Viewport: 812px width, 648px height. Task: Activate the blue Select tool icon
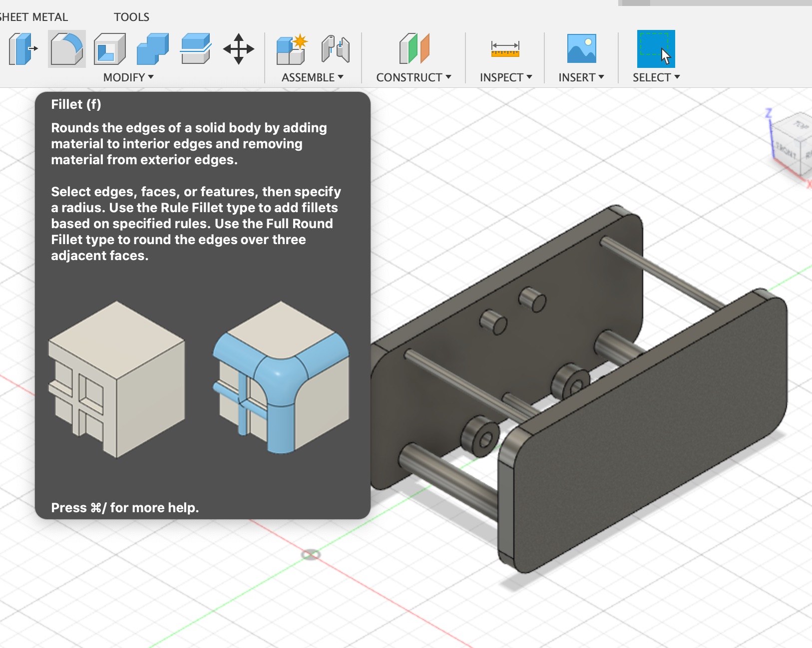[x=656, y=49]
